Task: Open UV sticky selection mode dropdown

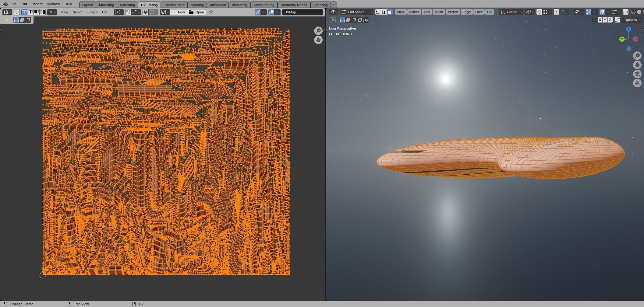Action: point(52,12)
